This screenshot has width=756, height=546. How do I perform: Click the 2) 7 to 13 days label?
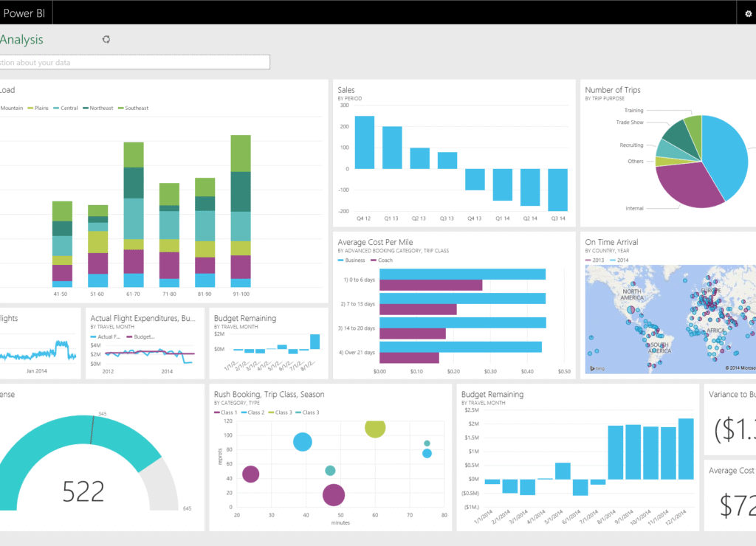click(x=357, y=304)
